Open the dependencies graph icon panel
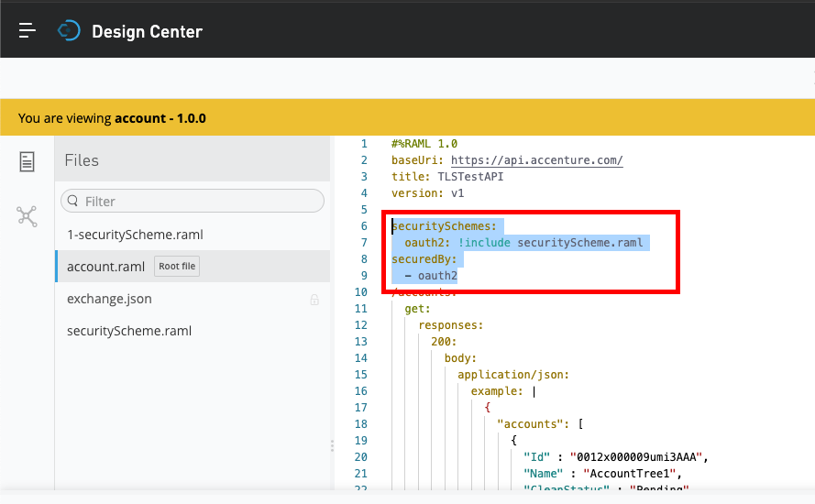This screenshot has height=504, width=815. [28, 216]
